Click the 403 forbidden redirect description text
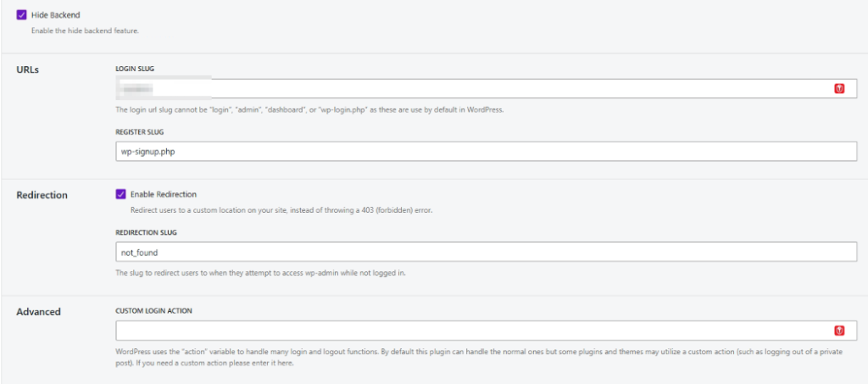Screen dimensions: 868x384 pyautogui.click(x=281, y=211)
